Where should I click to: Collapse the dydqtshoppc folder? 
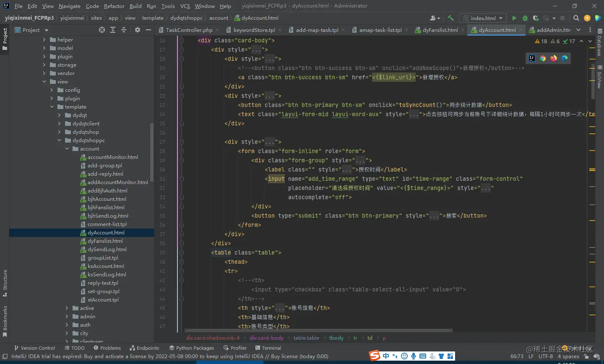point(59,140)
